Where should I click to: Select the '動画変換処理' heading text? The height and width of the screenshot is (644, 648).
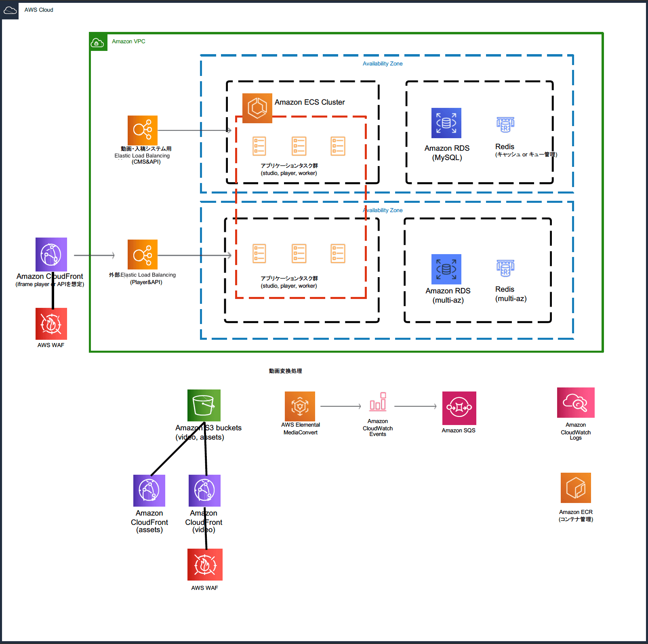(x=286, y=371)
